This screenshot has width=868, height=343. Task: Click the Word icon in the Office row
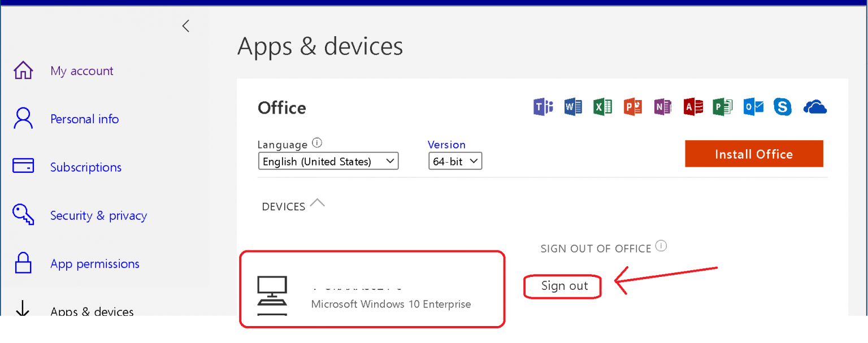coord(573,107)
